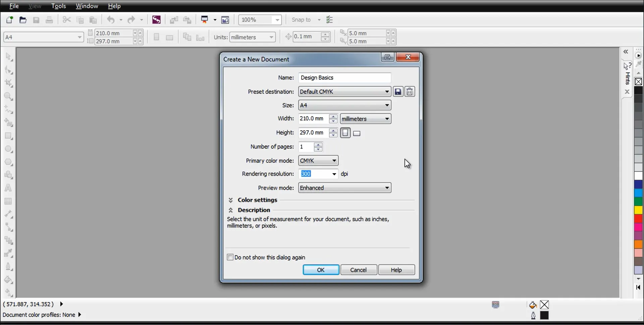
Task: Click the document Name text field
Action: tap(344, 78)
